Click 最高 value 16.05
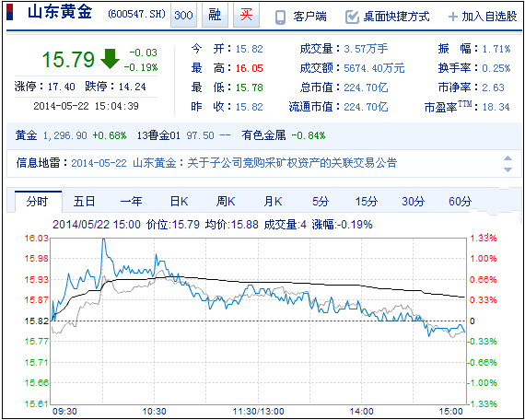Screen dimensions: 525x420 (249, 69)
